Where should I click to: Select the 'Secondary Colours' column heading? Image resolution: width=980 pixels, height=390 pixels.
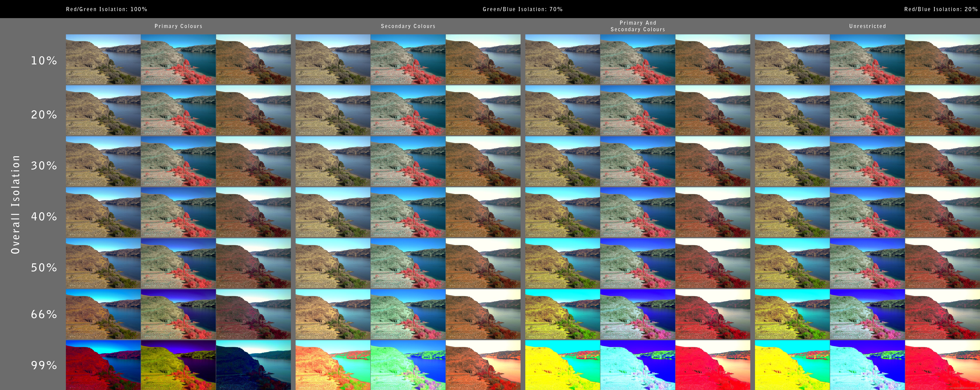(408, 26)
